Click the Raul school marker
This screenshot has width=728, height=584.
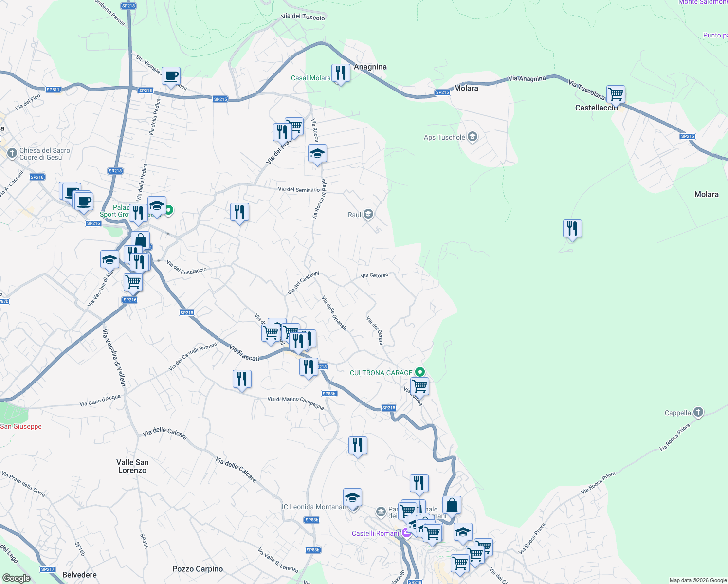tap(368, 214)
